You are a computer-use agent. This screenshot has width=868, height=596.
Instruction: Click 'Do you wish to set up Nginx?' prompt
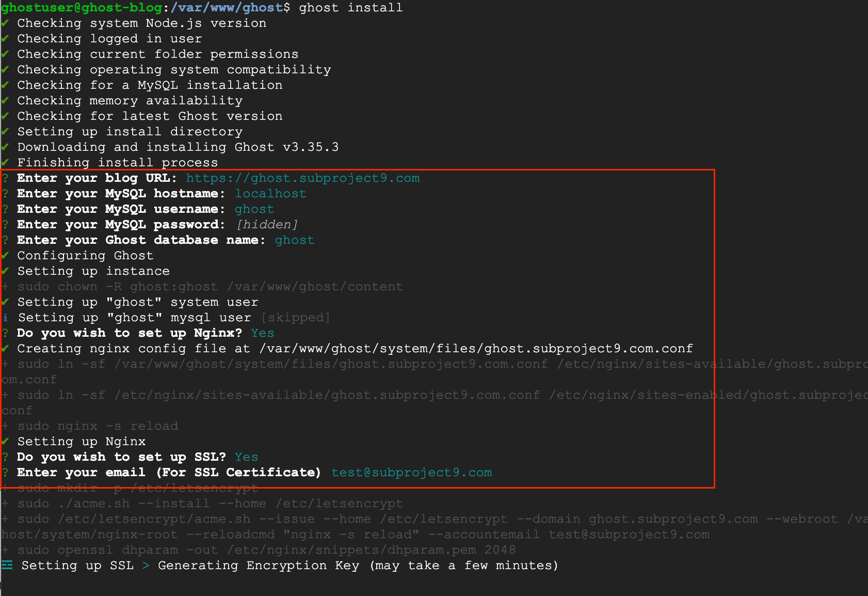click(130, 333)
